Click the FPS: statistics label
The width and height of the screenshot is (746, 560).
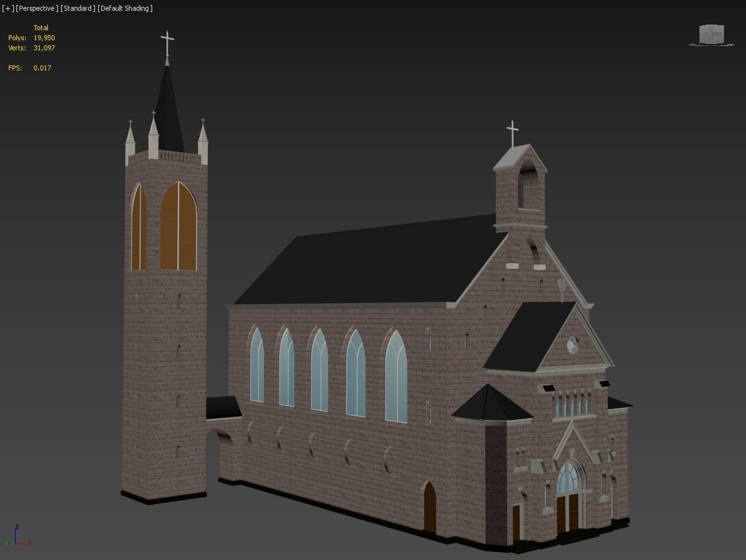tap(15, 67)
